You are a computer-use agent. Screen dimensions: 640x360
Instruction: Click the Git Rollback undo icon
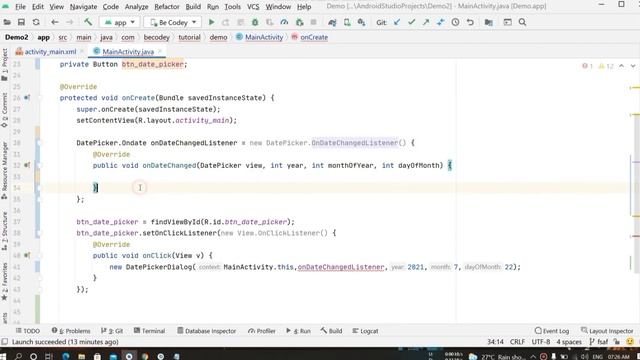click(470, 22)
